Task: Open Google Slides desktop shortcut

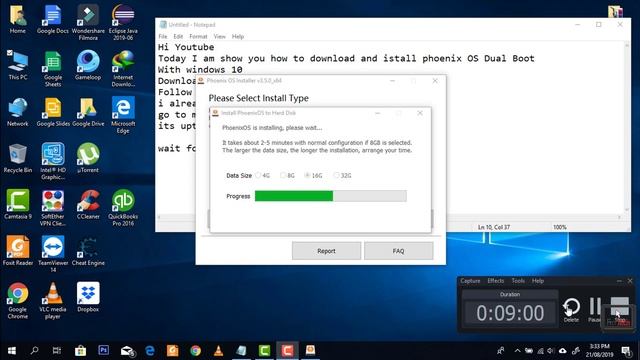Action: pos(53,112)
